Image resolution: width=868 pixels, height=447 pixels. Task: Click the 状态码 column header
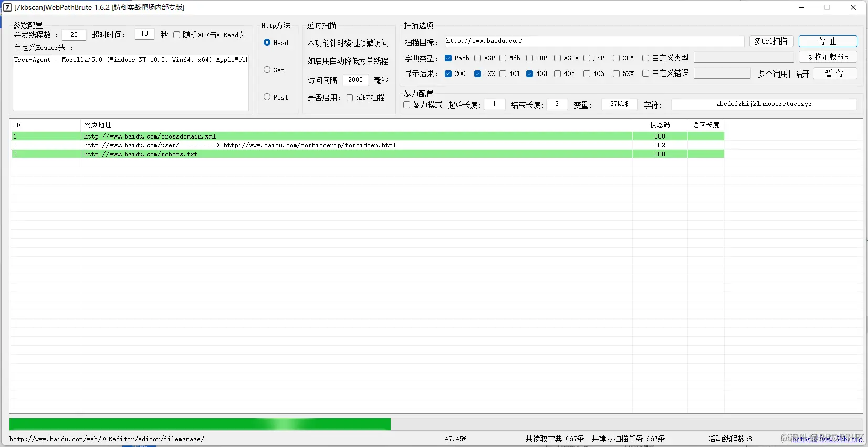660,125
